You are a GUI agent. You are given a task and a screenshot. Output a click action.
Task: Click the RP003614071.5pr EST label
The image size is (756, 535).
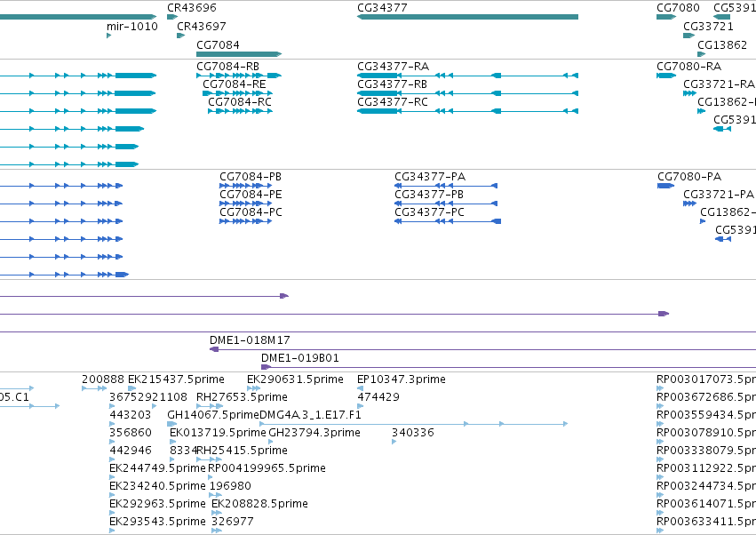(x=706, y=505)
